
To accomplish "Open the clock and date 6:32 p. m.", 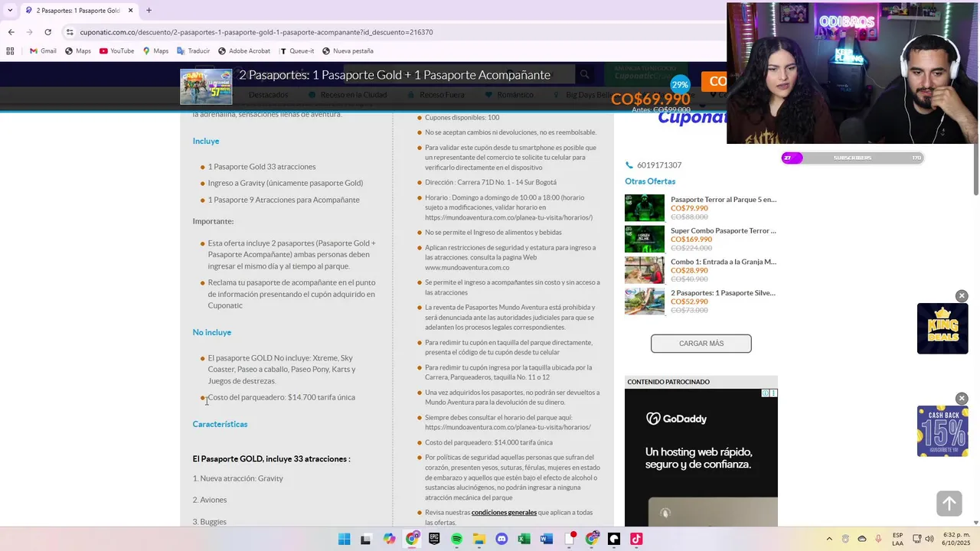I will coord(956,539).
